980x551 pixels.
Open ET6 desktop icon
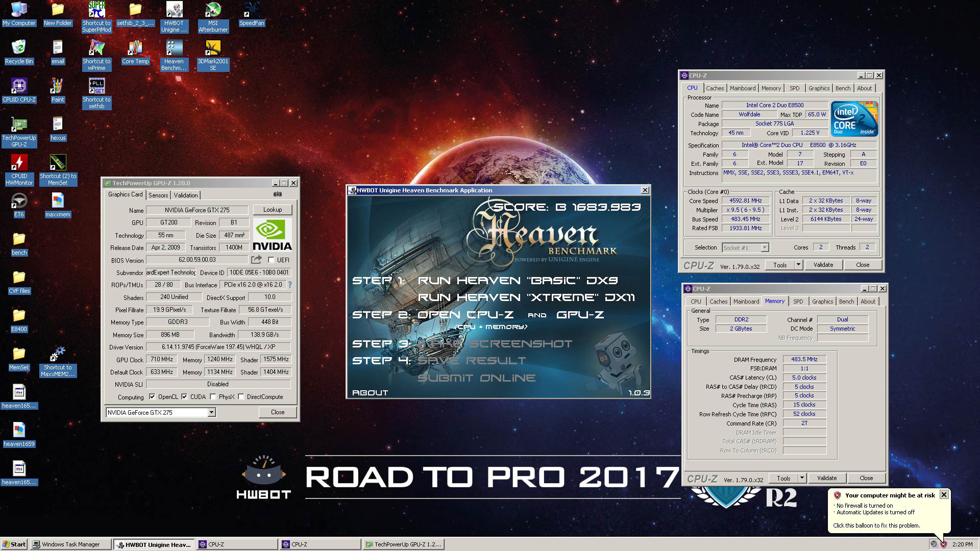19,205
